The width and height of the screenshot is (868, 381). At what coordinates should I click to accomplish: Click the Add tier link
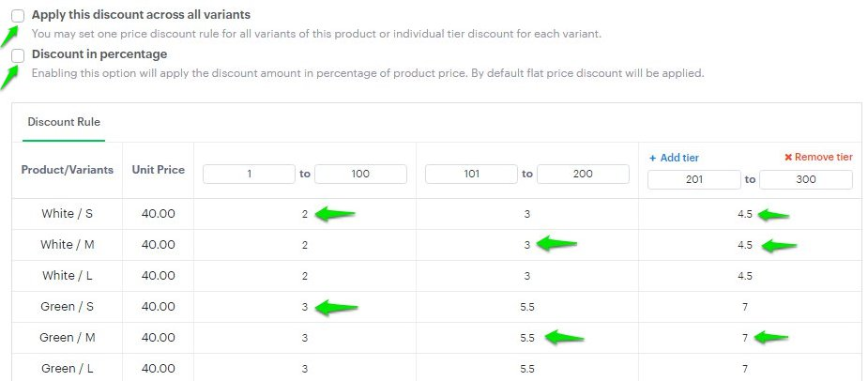[x=674, y=158]
